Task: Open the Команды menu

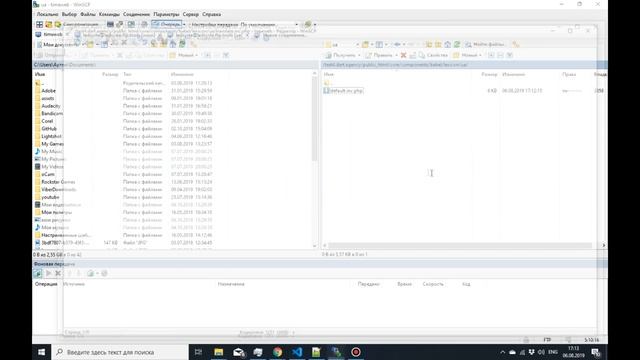Action: pos(109,14)
